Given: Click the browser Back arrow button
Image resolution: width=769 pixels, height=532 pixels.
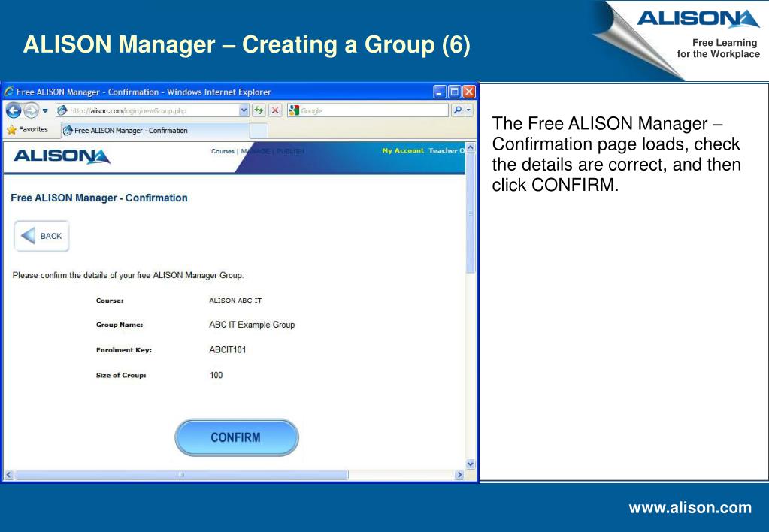Looking at the screenshot, I should tap(14, 110).
